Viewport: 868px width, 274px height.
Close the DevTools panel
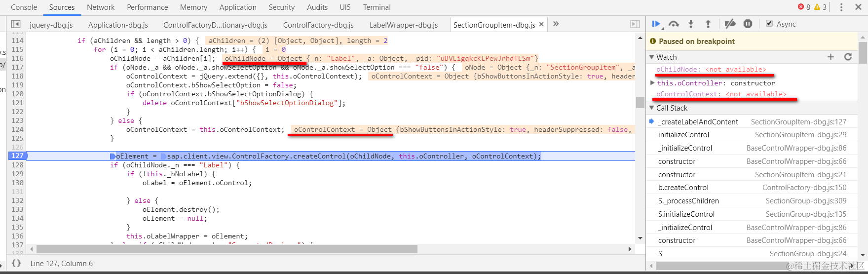858,7
